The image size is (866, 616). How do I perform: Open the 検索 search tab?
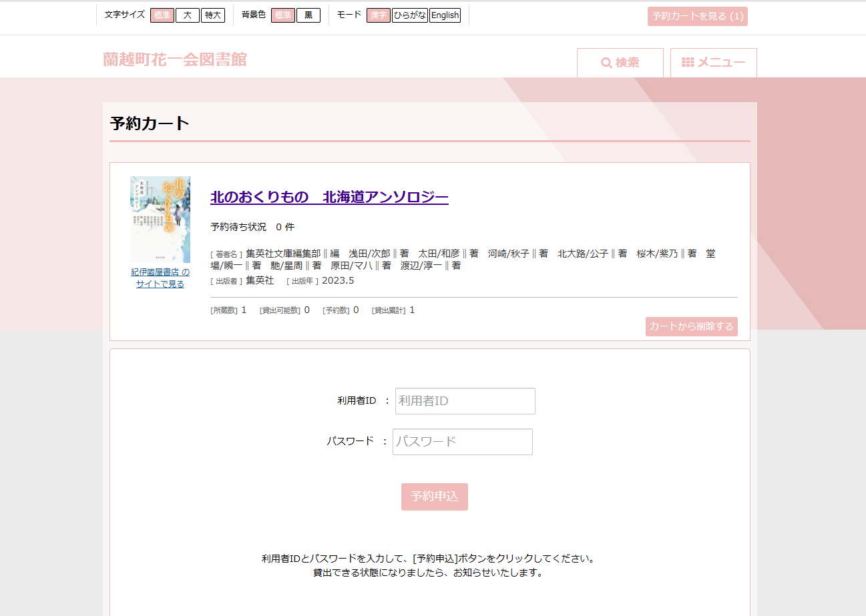pyautogui.click(x=620, y=63)
